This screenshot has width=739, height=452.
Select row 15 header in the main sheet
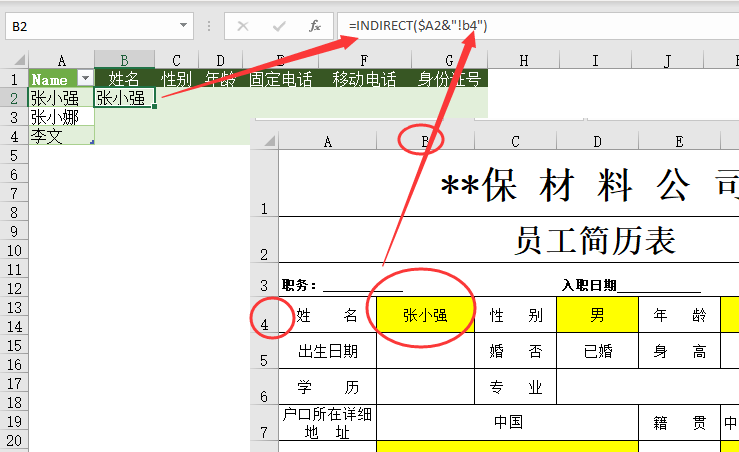tap(14, 345)
